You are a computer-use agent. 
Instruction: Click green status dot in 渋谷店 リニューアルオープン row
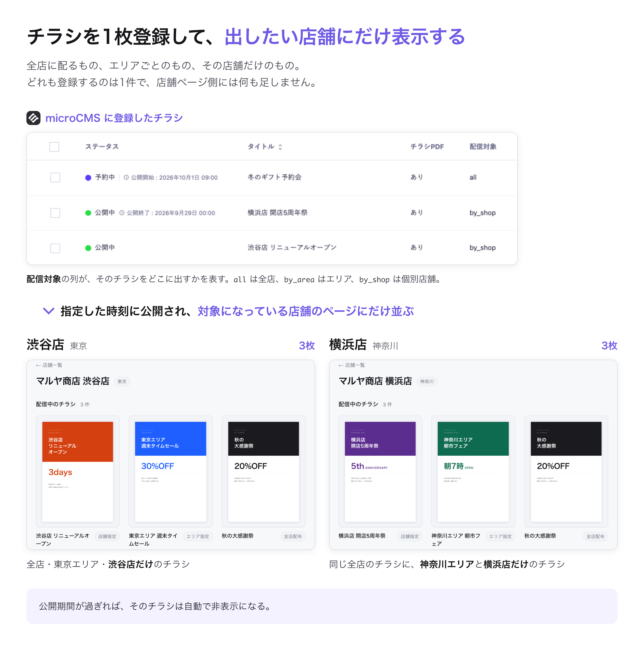pos(88,248)
